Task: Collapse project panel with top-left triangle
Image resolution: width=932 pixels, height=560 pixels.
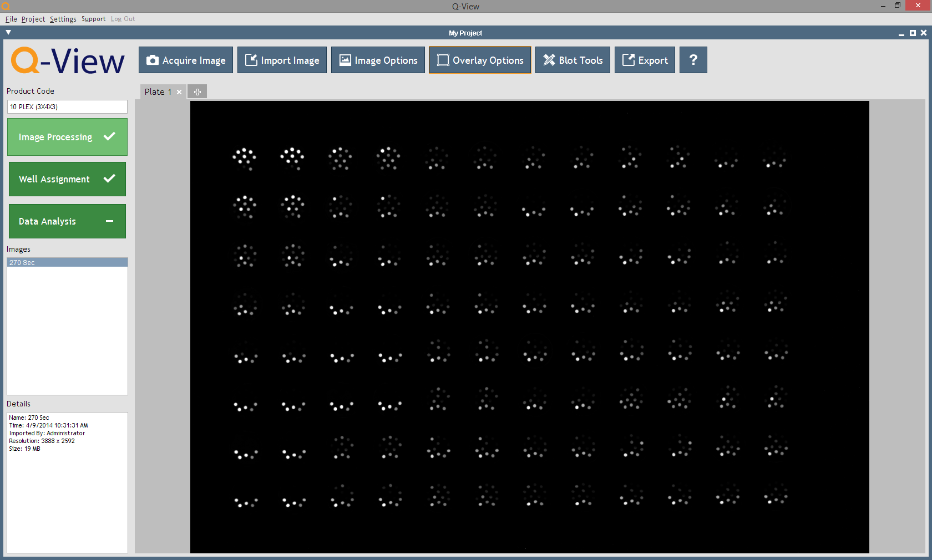Action: 8,33
